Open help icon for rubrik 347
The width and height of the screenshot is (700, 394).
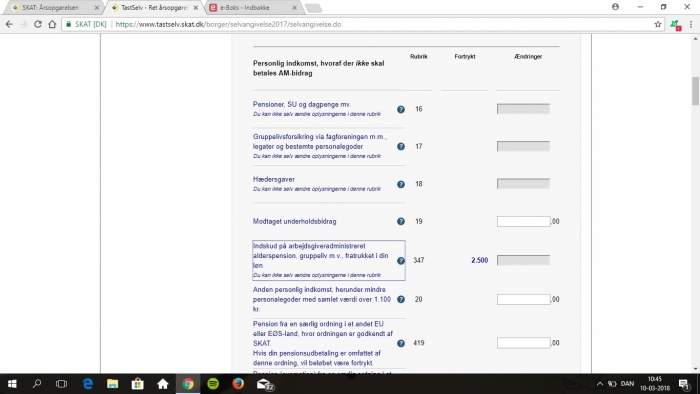pyautogui.click(x=401, y=261)
